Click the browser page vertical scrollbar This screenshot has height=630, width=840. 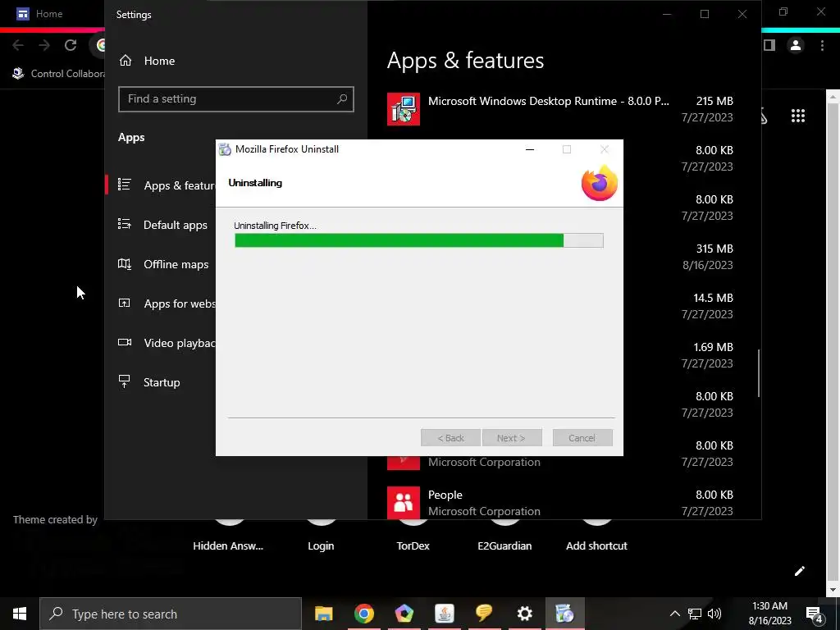pyautogui.click(x=832, y=343)
